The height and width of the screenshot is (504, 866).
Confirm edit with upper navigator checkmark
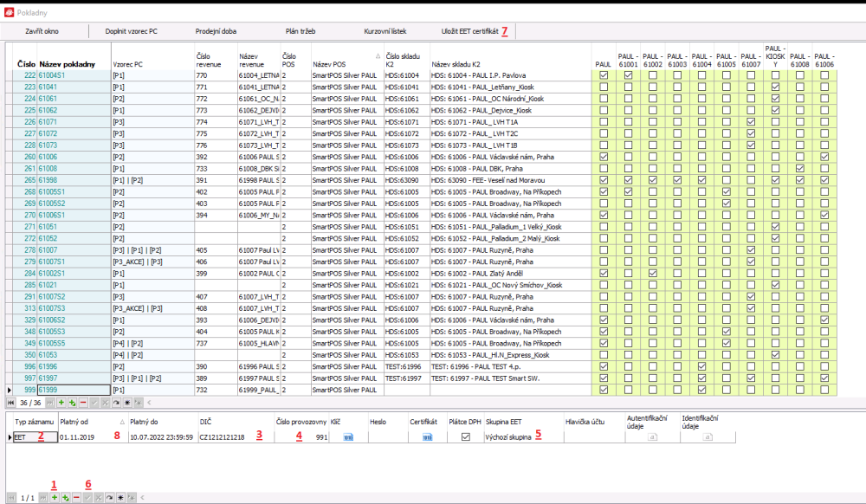coord(94,403)
